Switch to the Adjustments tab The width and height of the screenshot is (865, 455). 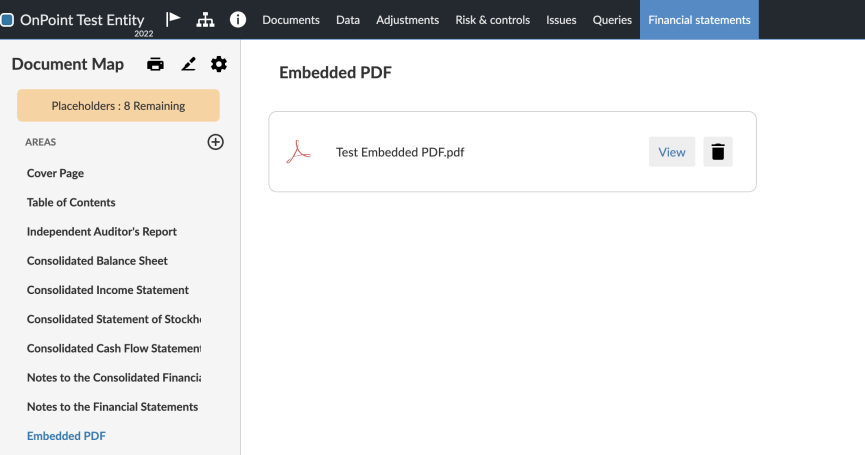click(407, 20)
